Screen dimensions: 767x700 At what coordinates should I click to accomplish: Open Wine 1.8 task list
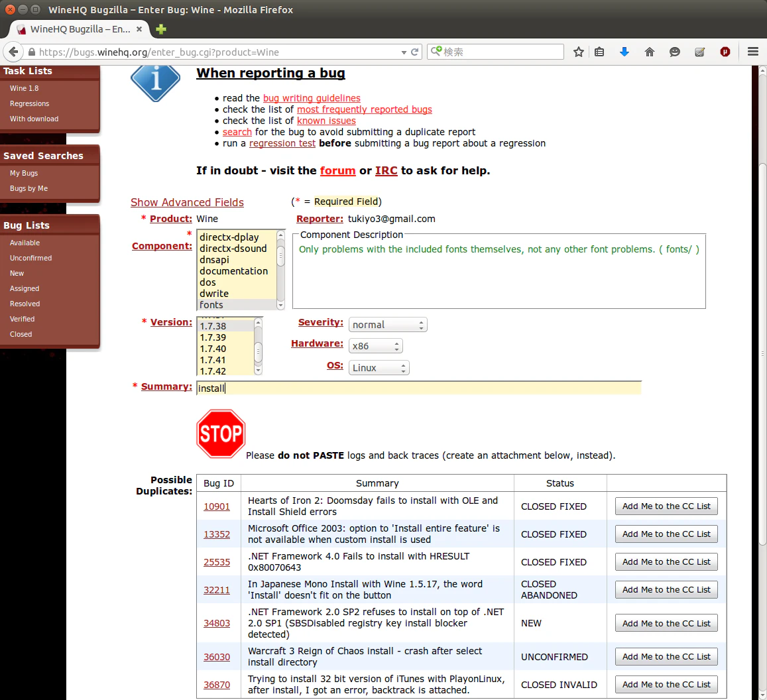tap(24, 88)
